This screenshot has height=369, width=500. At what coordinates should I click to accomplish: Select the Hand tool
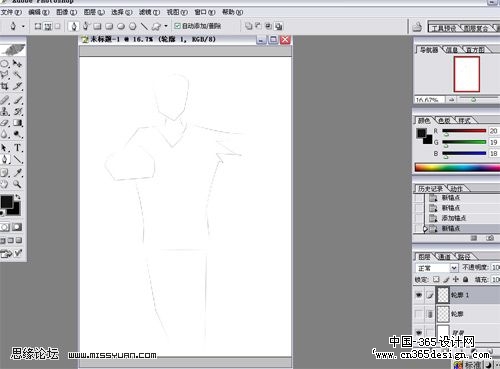point(5,184)
